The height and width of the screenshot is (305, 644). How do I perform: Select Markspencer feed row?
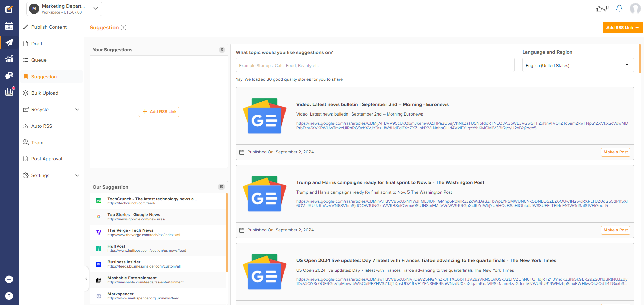pyautogui.click(x=158, y=296)
